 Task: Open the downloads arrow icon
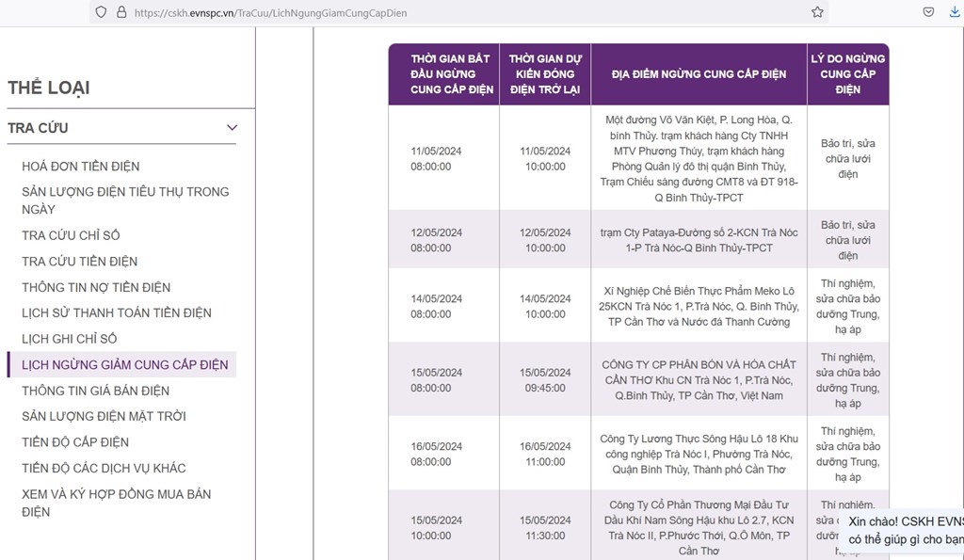[955, 12]
